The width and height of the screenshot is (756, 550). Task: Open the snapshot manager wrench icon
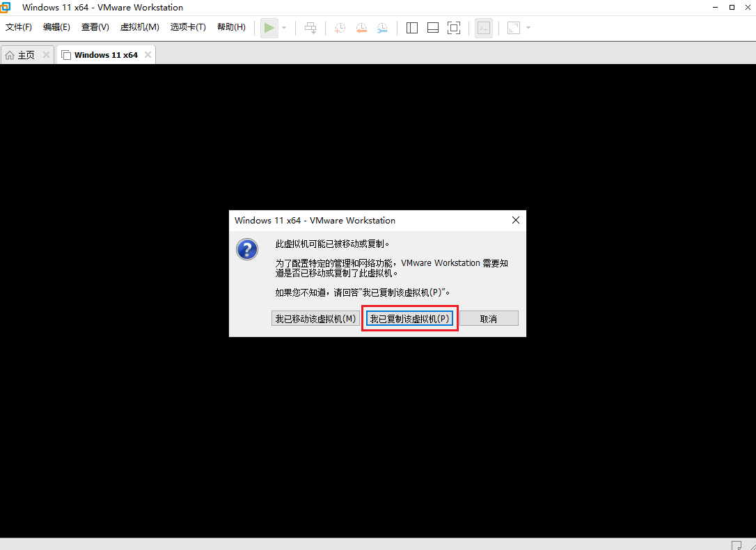point(383,28)
